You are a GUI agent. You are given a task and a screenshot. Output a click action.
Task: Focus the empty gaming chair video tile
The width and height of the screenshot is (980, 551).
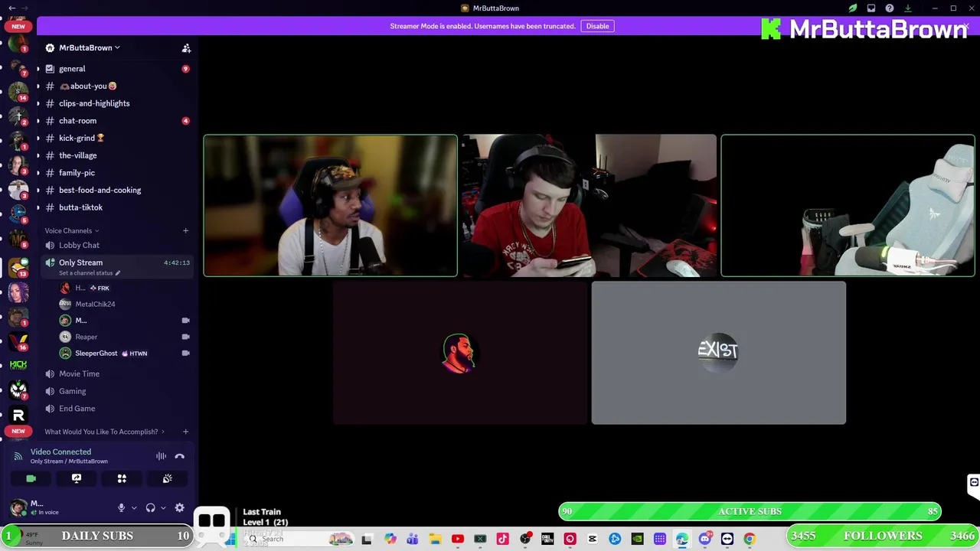848,205
